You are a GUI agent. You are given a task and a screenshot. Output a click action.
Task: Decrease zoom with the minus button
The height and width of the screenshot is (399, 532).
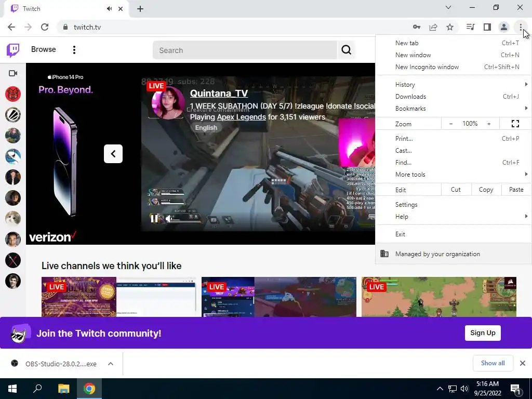click(x=451, y=124)
